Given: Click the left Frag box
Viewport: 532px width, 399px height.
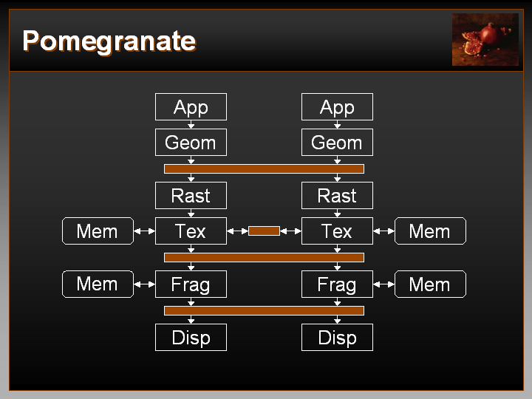Looking at the screenshot, I should (x=191, y=284).
